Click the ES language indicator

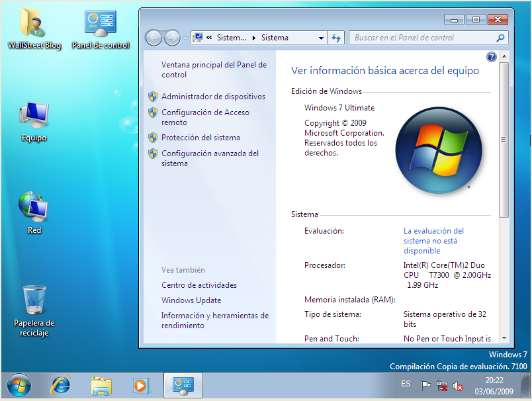click(406, 384)
